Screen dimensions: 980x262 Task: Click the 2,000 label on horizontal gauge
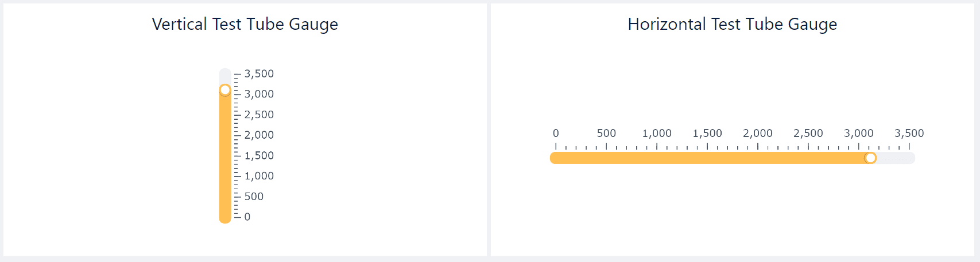click(758, 133)
